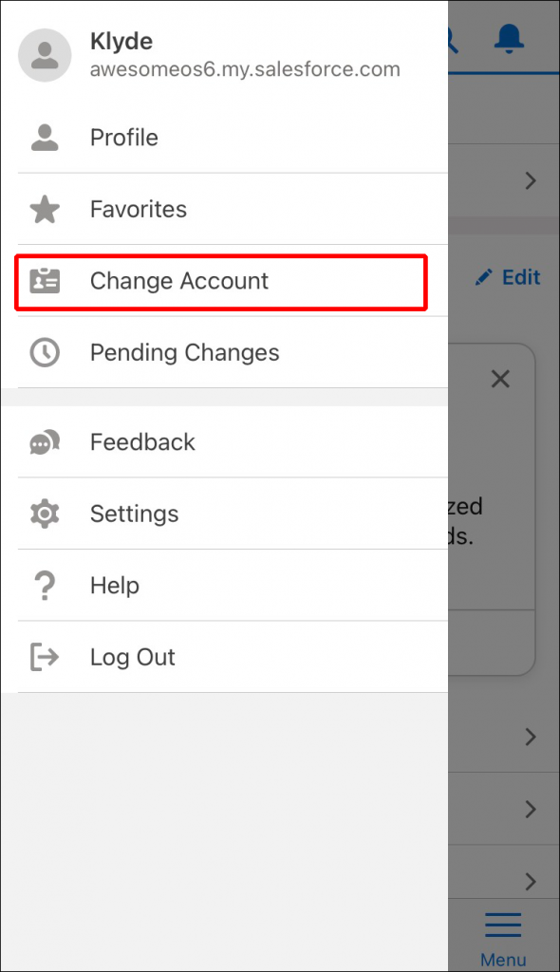Select the Favorites star icon
The width and height of the screenshot is (560, 972).
[45, 209]
